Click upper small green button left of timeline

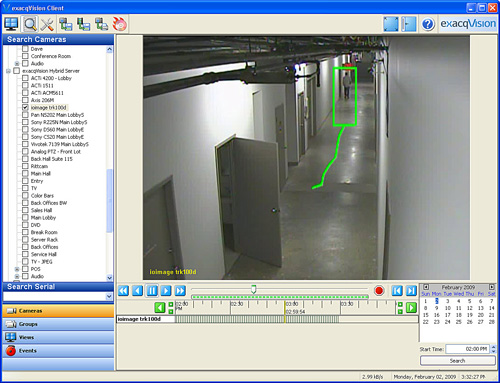[171, 304]
